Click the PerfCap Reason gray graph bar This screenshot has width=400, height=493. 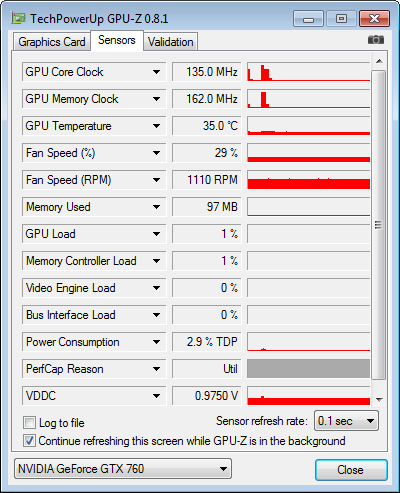point(309,369)
